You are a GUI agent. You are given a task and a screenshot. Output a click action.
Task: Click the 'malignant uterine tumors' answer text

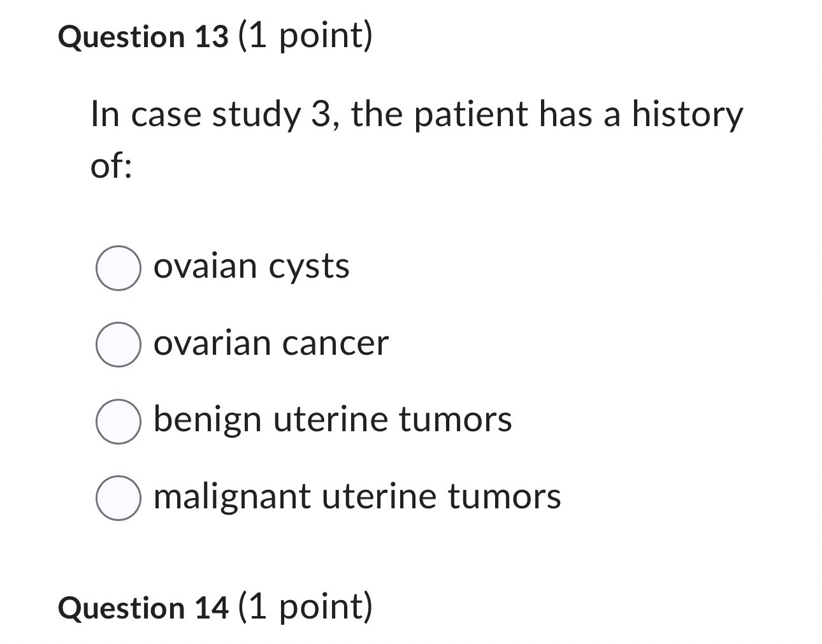pos(356,497)
